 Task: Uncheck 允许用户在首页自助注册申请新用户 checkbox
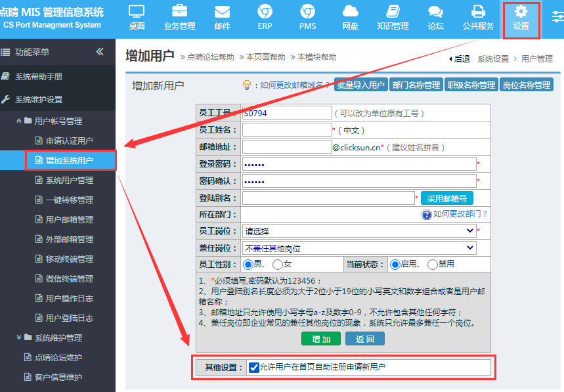click(x=253, y=368)
